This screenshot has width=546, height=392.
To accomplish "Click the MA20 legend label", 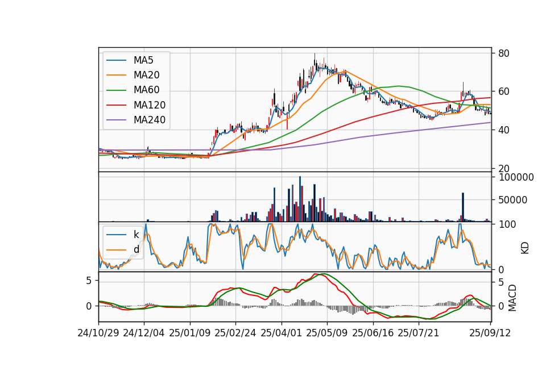I will [146, 75].
